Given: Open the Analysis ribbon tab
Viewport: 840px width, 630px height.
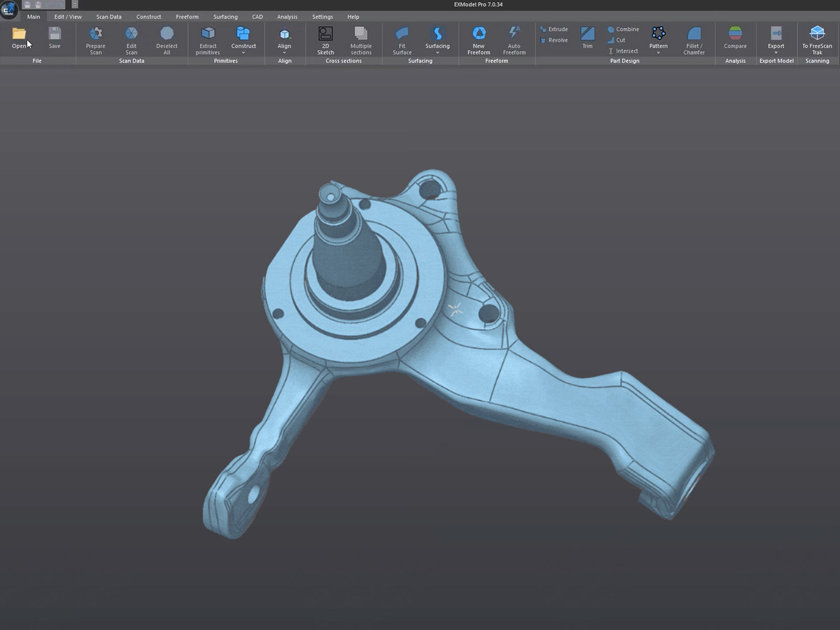Looking at the screenshot, I should [x=287, y=17].
